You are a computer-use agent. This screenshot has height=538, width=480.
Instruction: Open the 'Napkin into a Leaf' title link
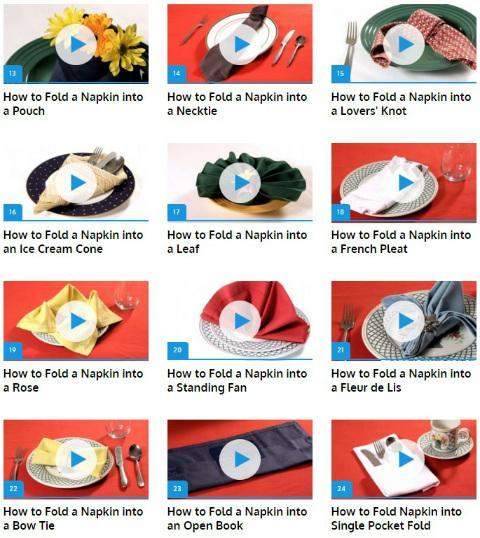[237, 242]
